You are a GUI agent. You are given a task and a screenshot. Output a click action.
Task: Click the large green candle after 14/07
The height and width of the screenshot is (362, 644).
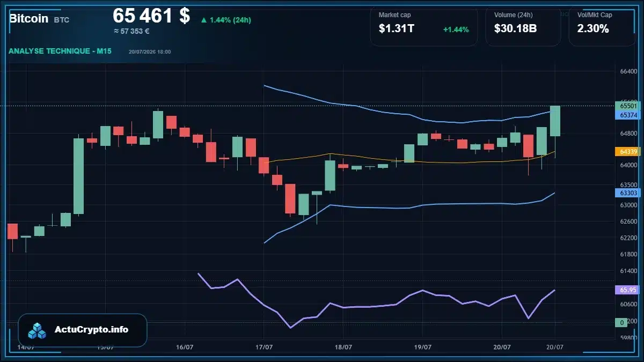78,176
